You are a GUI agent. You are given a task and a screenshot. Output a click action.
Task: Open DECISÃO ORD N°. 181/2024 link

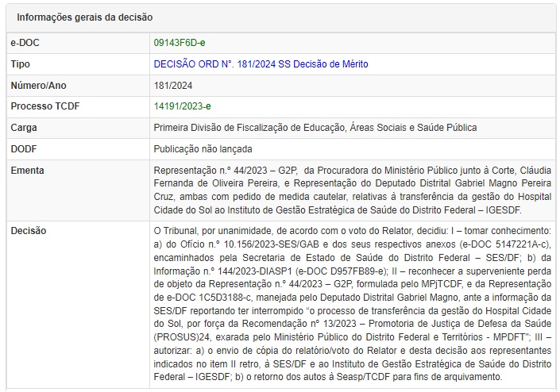[x=261, y=63]
